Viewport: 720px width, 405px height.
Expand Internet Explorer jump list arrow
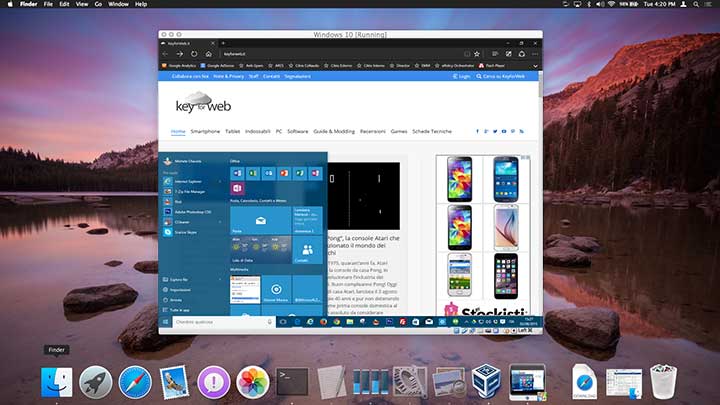(220, 181)
